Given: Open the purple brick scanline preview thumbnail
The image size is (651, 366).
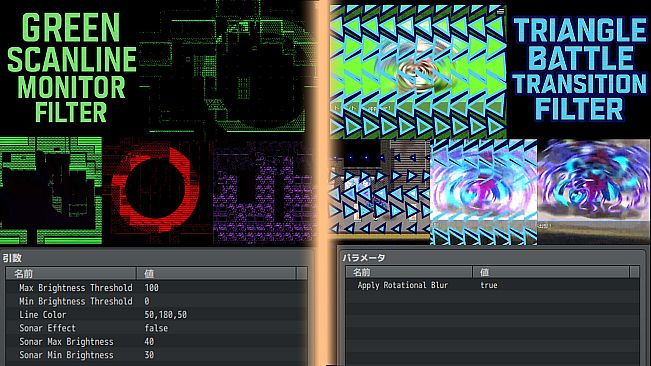Looking at the screenshot, I should 263,192.
